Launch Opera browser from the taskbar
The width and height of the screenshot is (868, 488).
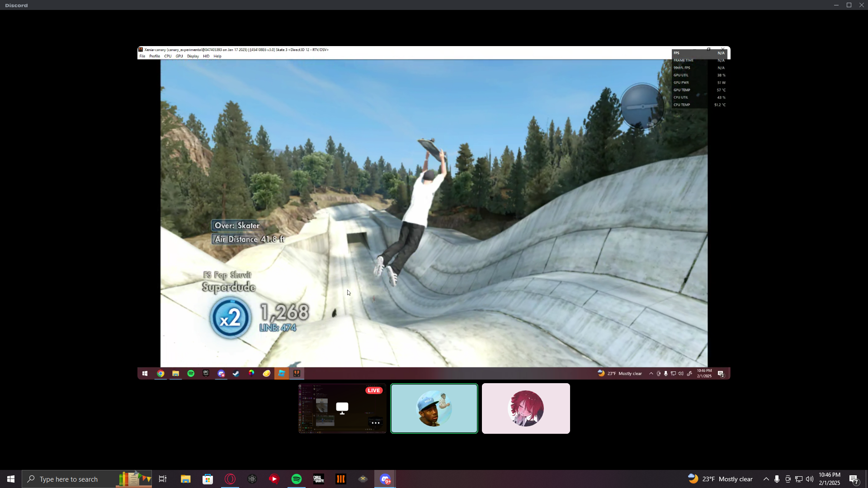[230, 479]
